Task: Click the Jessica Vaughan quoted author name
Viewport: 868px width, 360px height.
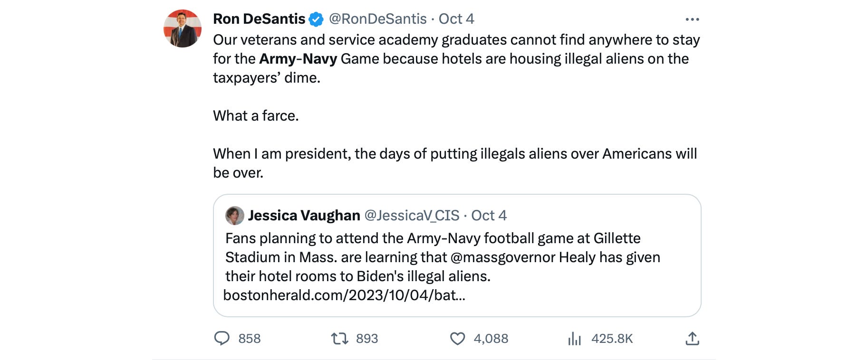Action: tap(304, 216)
